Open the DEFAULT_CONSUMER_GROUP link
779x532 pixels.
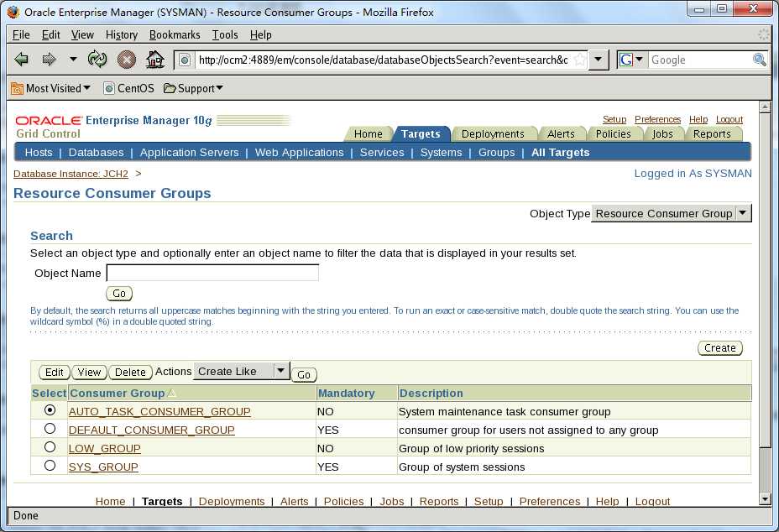[152, 430]
